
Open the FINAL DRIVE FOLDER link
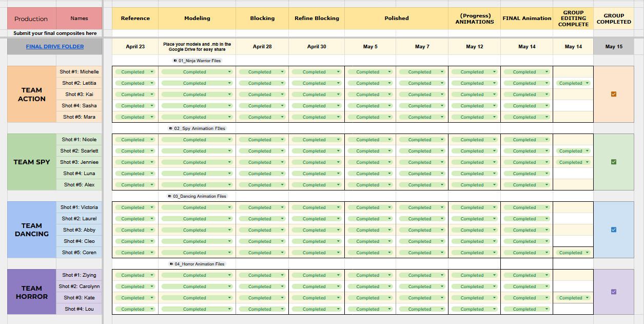[55, 46]
